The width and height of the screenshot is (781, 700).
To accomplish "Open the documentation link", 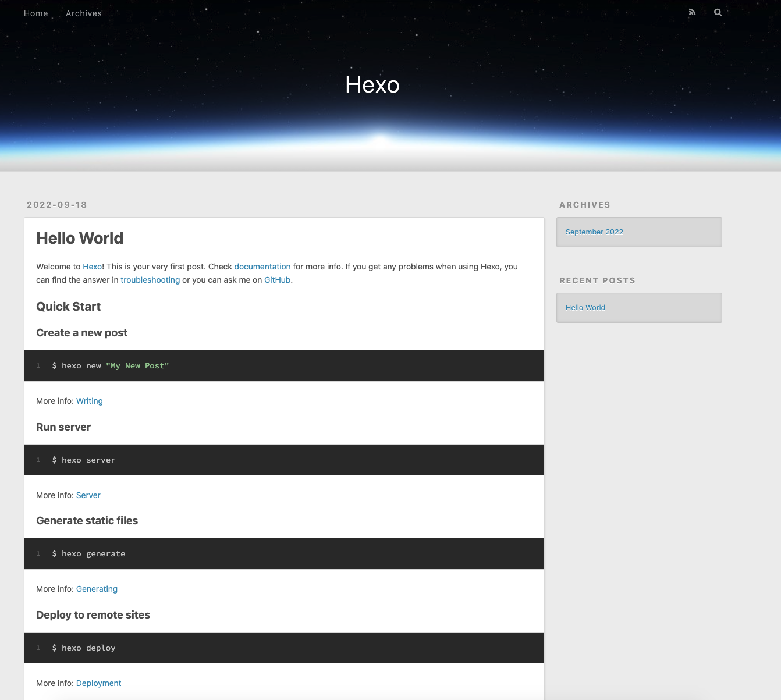I will [x=262, y=267].
